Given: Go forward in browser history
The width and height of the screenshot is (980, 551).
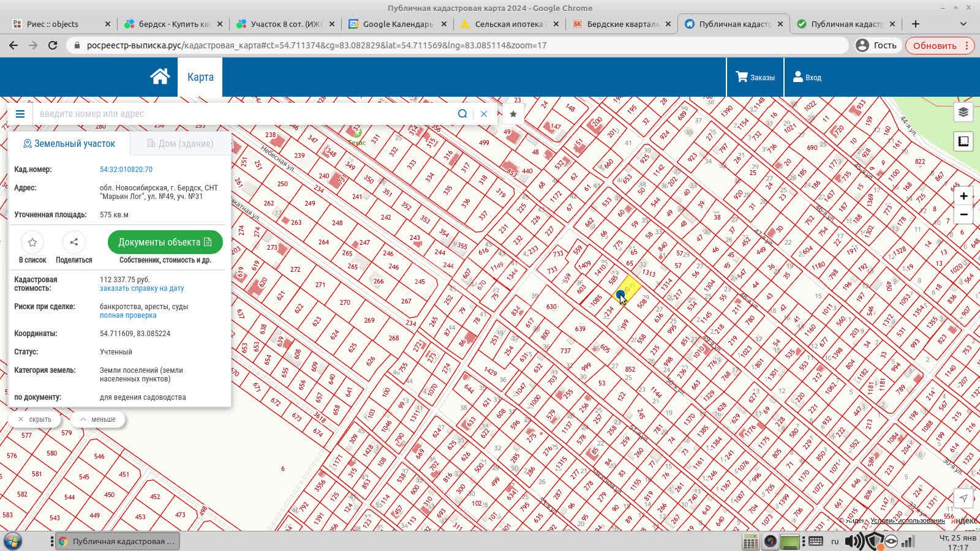Looking at the screenshot, I should click(33, 45).
